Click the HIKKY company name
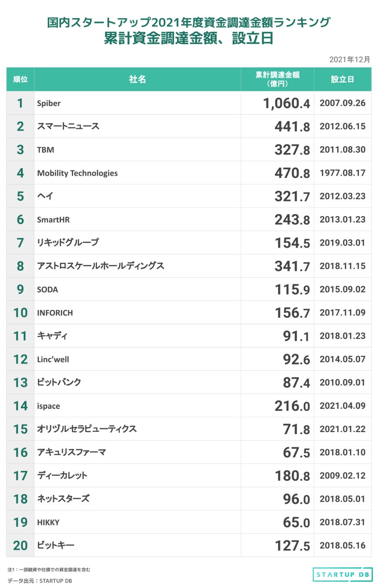The width and height of the screenshot is (378, 588). point(48,522)
